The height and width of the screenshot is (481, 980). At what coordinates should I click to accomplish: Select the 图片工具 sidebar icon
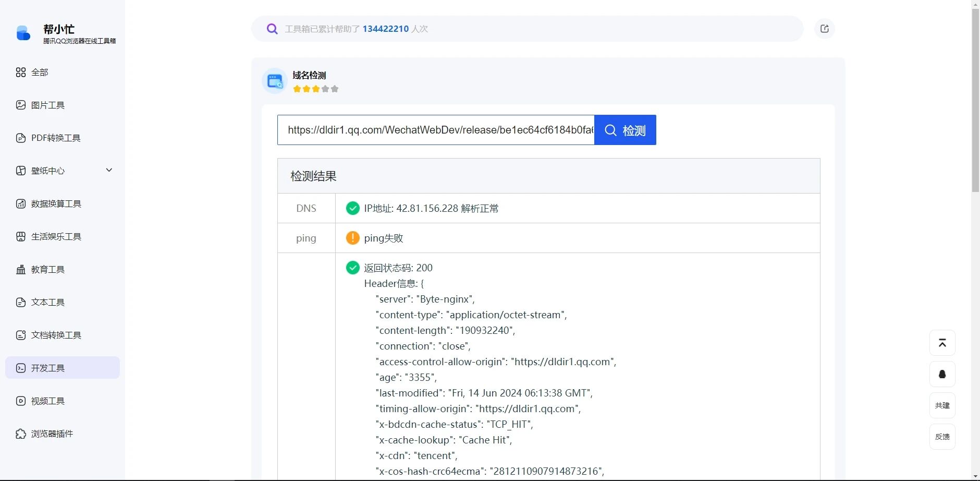pos(21,105)
